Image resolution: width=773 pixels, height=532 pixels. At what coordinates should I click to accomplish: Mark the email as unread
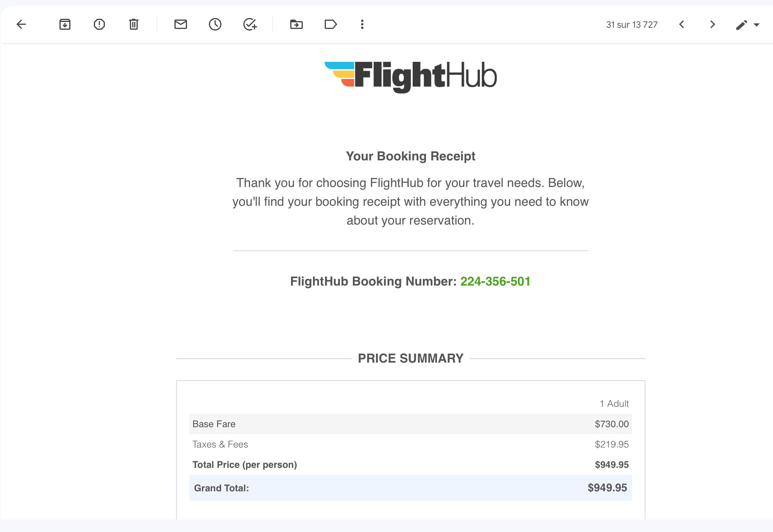point(181,25)
